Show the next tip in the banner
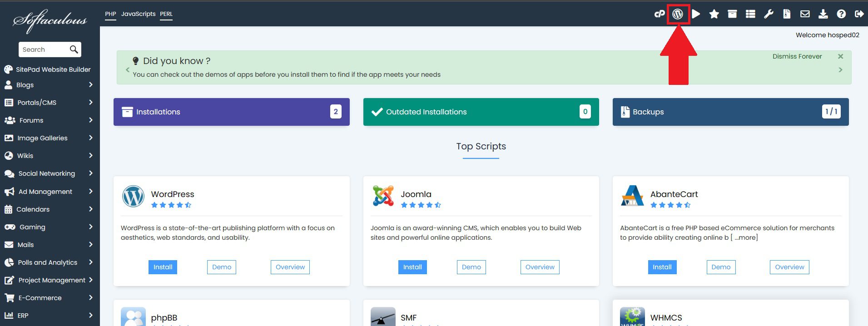Screen dimensions: 868x326 point(840,70)
